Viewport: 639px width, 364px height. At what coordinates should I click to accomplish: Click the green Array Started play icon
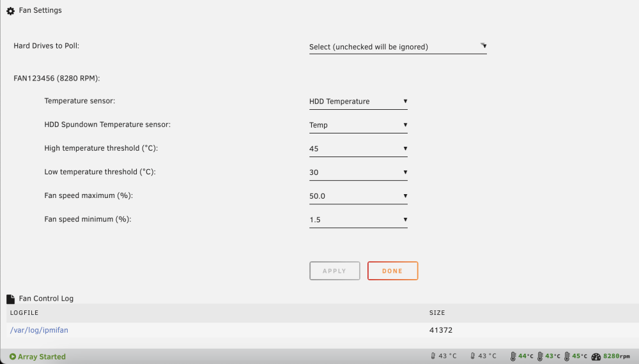13,356
